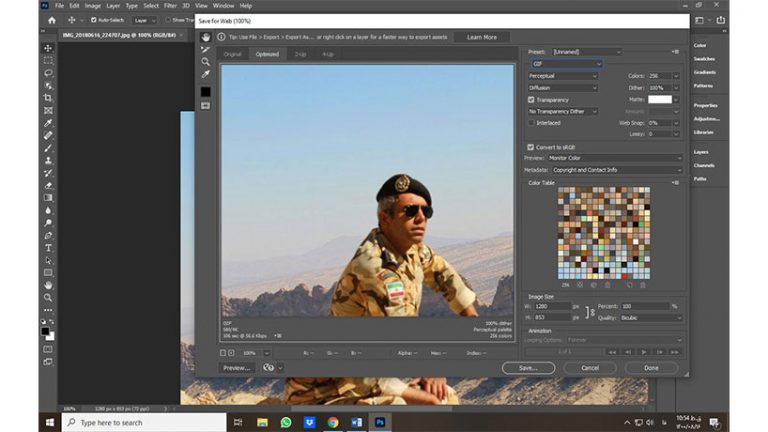
Task: Open the GIF file format dropdown
Action: pyautogui.click(x=567, y=64)
